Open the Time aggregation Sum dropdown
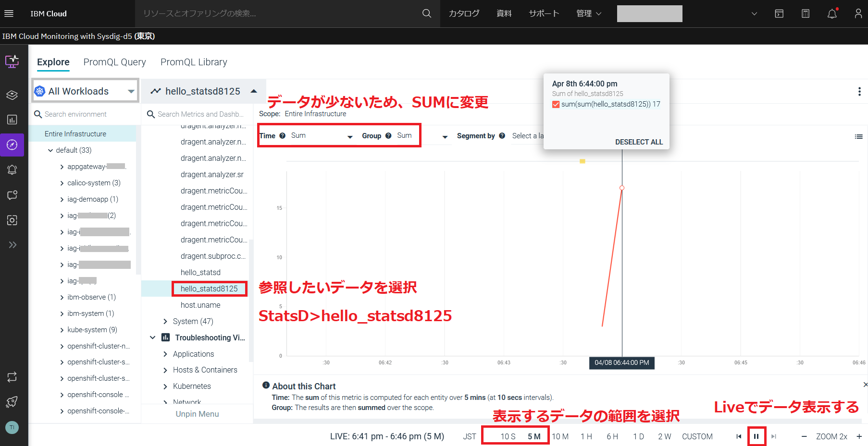Screen dimensions: 868x446 coord(322,136)
